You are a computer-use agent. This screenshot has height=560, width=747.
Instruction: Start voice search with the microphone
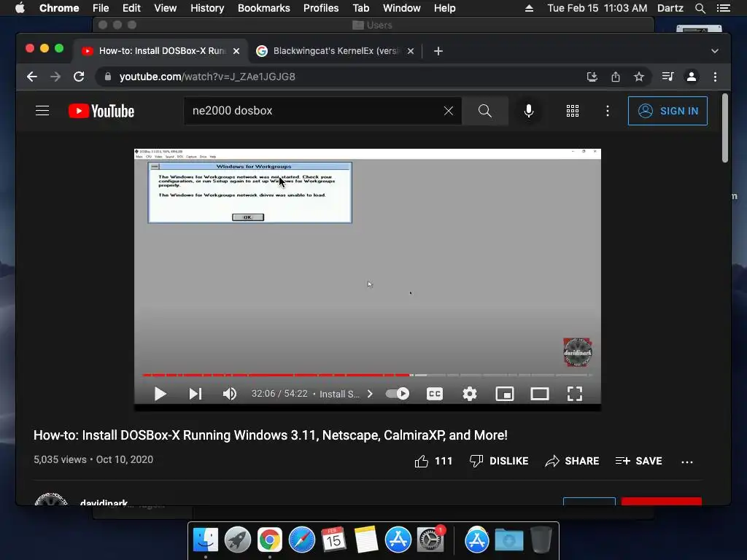pos(528,111)
